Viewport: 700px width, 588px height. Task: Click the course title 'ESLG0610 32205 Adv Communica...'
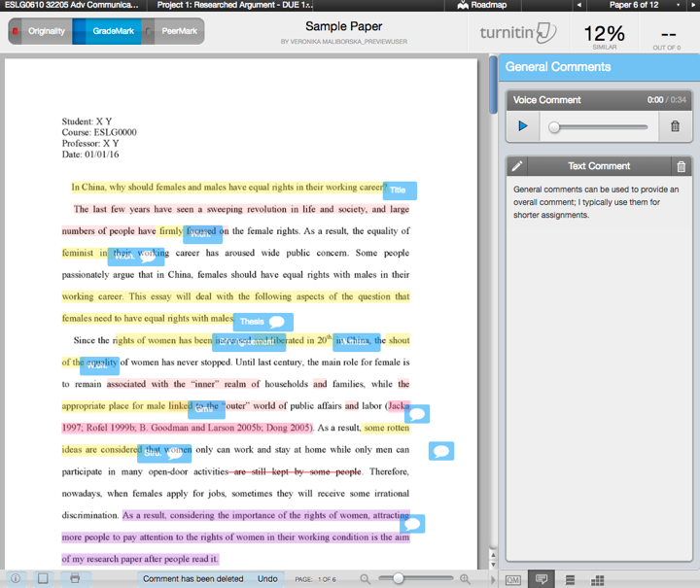(71, 6)
